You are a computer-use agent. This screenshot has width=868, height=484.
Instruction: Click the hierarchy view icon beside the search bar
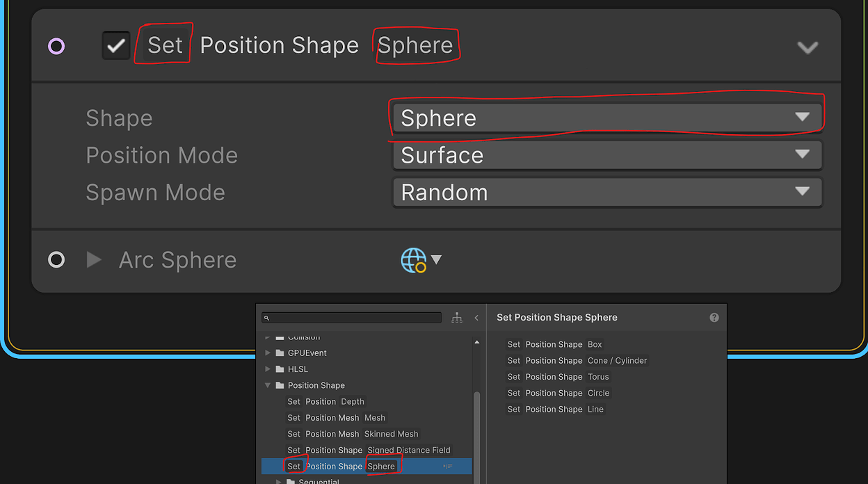(x=457, y=317)
